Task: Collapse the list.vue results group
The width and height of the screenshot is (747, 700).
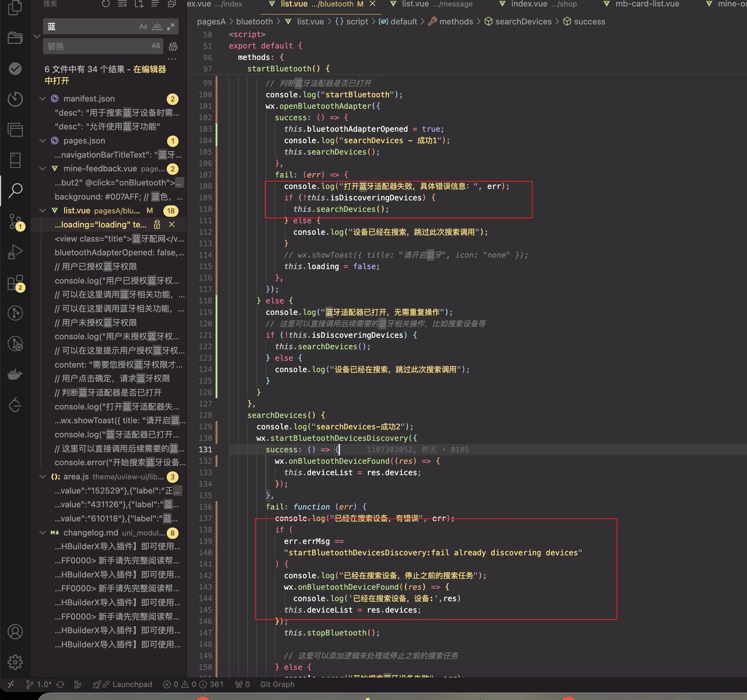Action: [42, 210]
